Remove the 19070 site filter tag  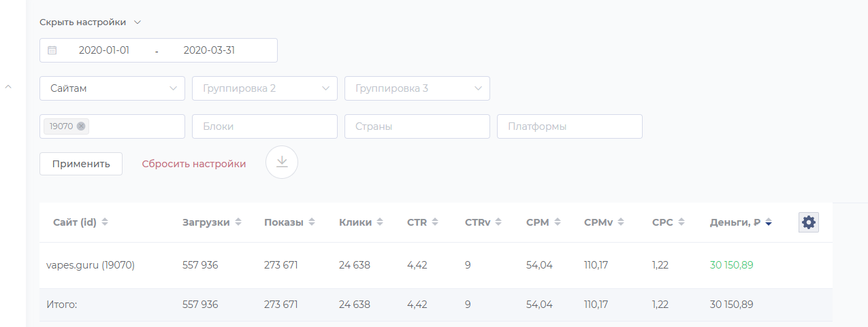point(81,126)
